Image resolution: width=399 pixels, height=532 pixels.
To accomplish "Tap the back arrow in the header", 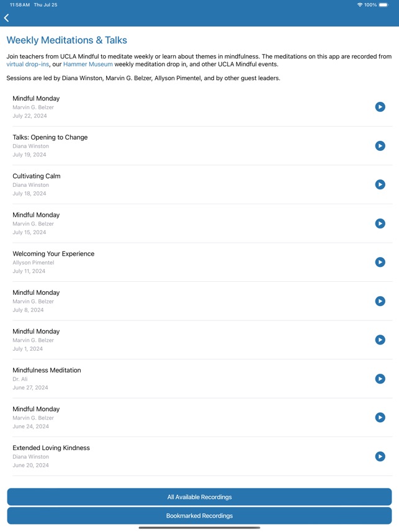I will click(7, 18).
